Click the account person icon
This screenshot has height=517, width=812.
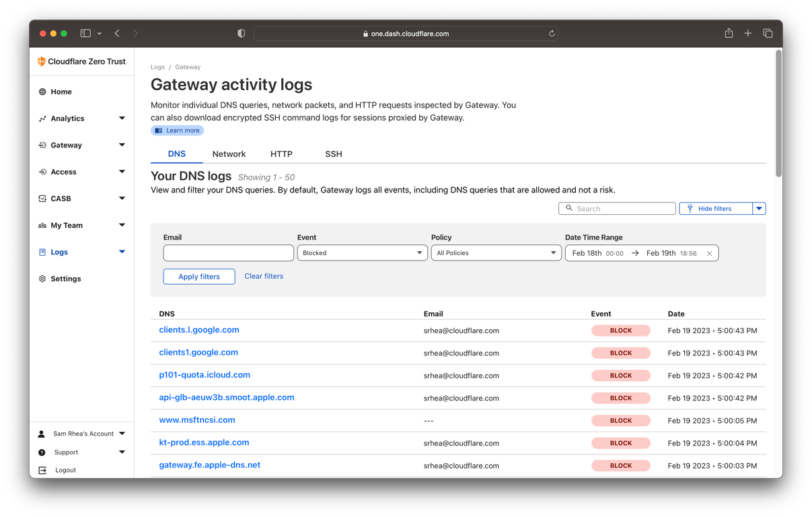[x=42, y=434]
